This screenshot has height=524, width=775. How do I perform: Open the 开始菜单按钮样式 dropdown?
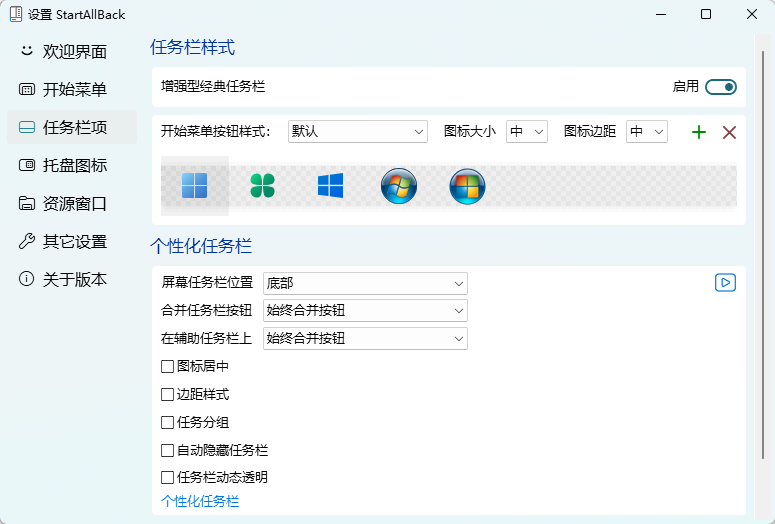click(x=358, y=131)
